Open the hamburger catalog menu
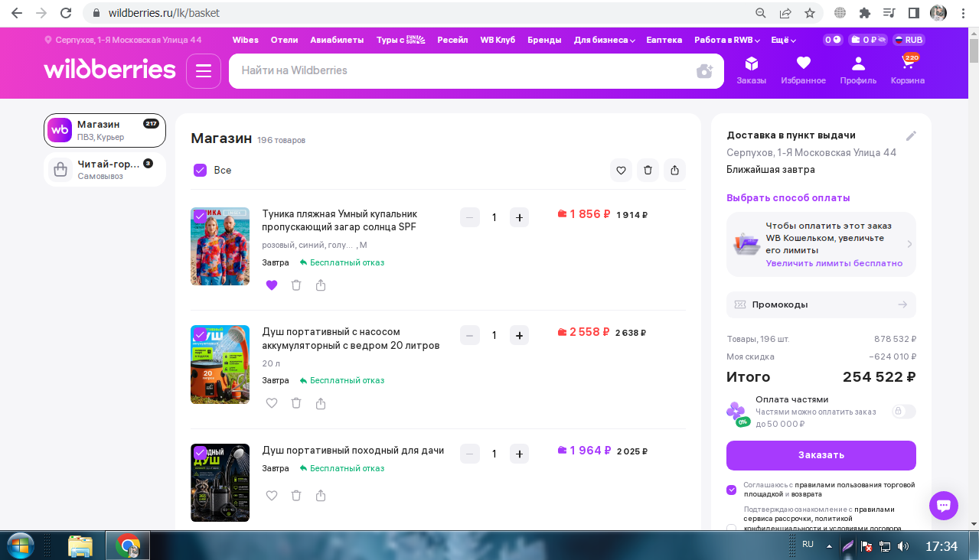This screenshot has height=560, width=979. pyautogui.click(x=204, y=71)
